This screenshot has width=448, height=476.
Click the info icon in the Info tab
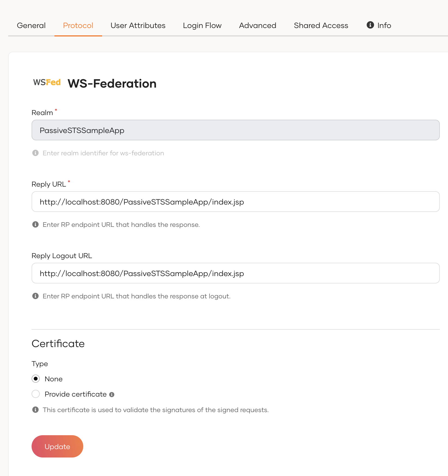coord(370,25)
